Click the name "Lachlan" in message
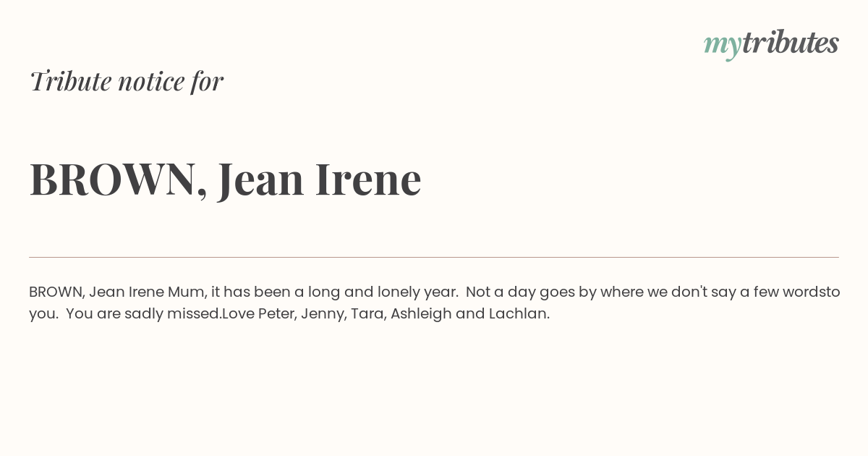868x456 pixels. pos(518,314)
